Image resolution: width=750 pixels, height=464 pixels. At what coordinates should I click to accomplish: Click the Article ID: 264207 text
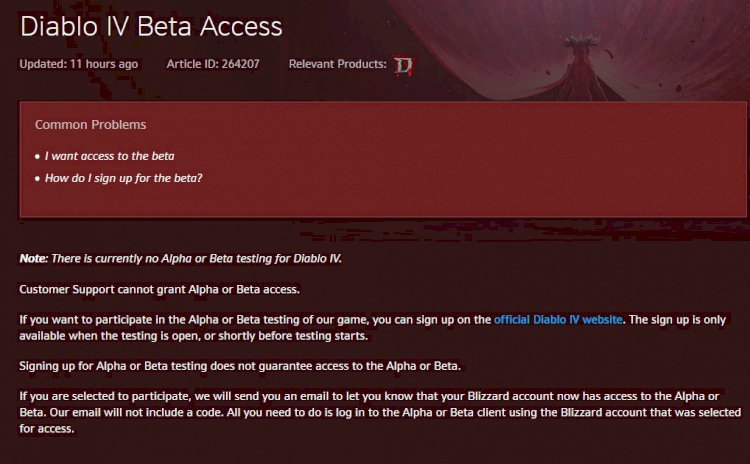point(213,64)
